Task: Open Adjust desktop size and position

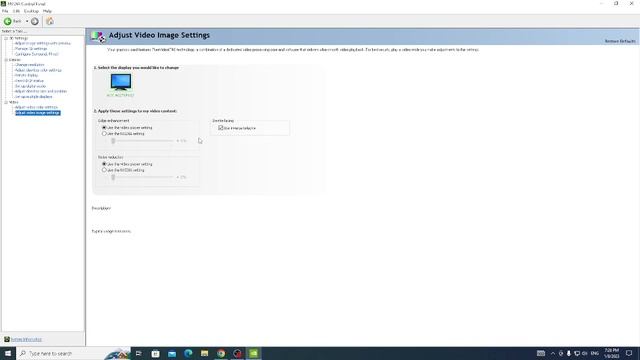Action: (x=41, y=91)
